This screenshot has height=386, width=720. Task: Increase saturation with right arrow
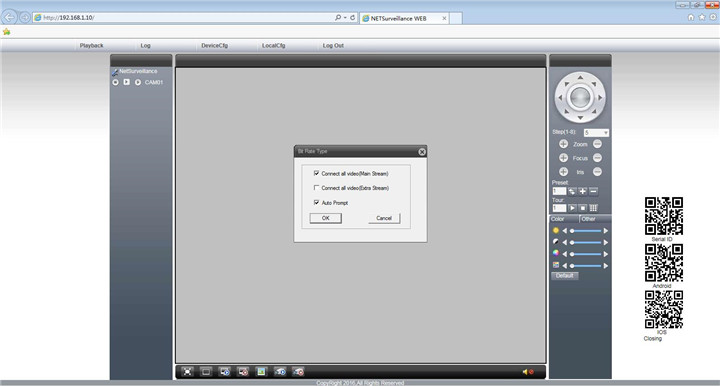coord(606,254)
